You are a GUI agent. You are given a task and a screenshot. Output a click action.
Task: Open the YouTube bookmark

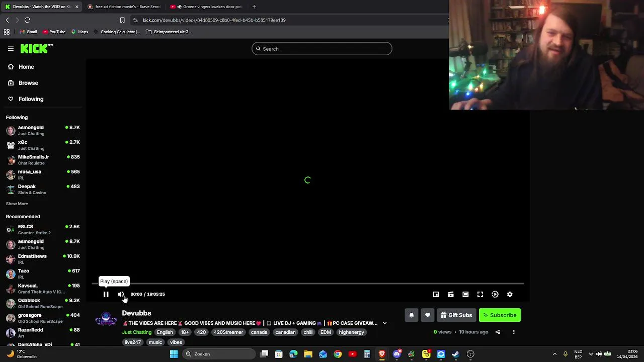click(54, 32)
